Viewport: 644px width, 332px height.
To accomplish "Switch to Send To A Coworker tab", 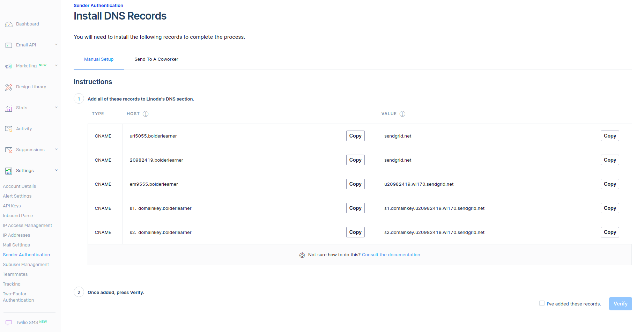I will point(156,59).
